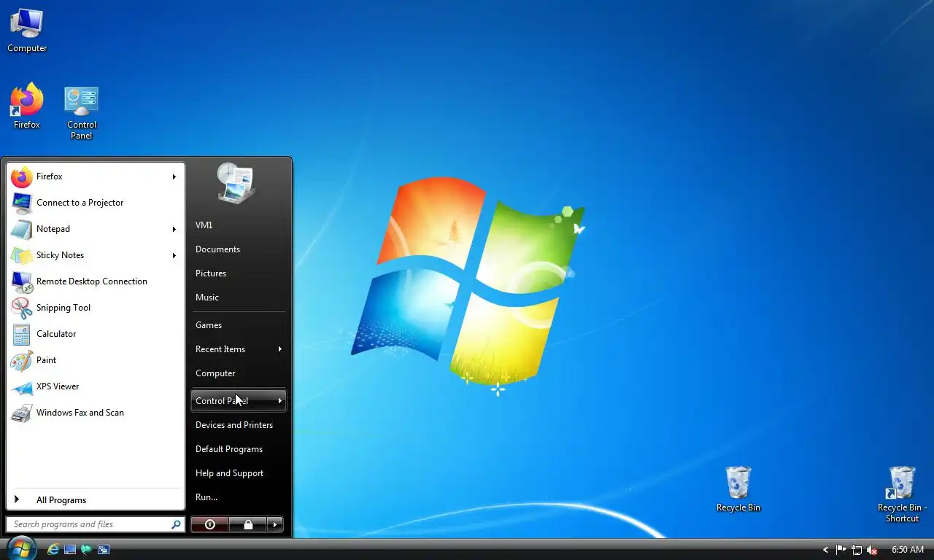Click the power shut down button
The image size is (934, 560).
coord(209,524)
